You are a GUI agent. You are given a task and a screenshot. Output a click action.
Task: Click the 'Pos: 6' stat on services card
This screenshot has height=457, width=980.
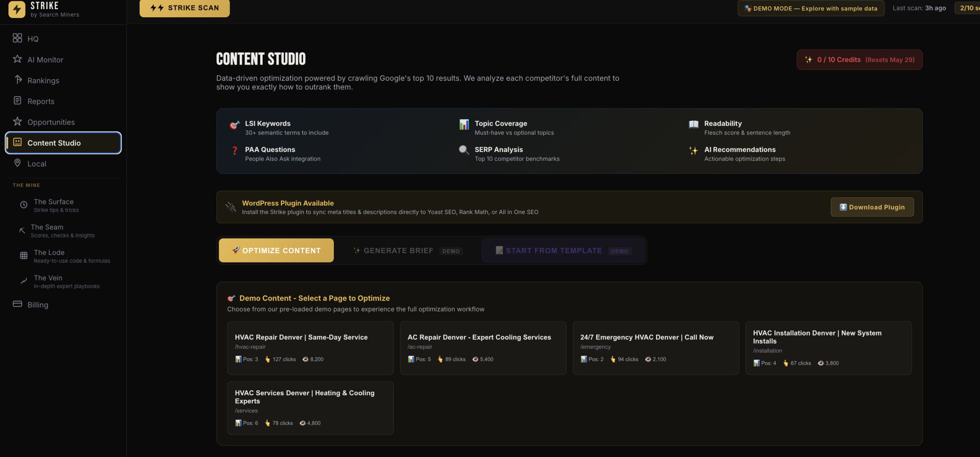coord(247,423)
